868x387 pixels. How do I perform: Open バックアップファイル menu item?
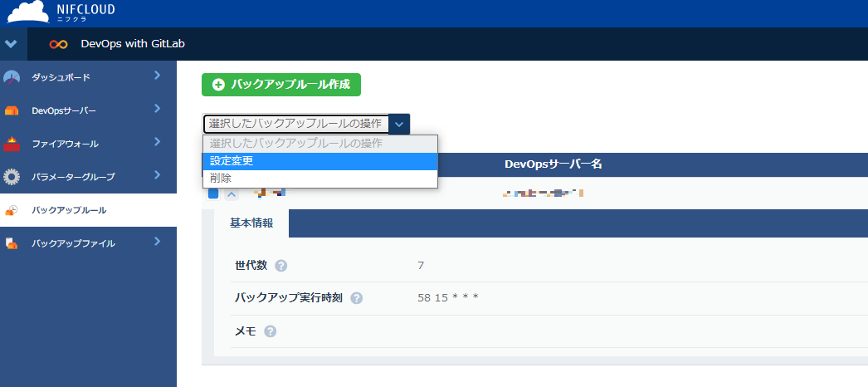[x=74, y=243]
